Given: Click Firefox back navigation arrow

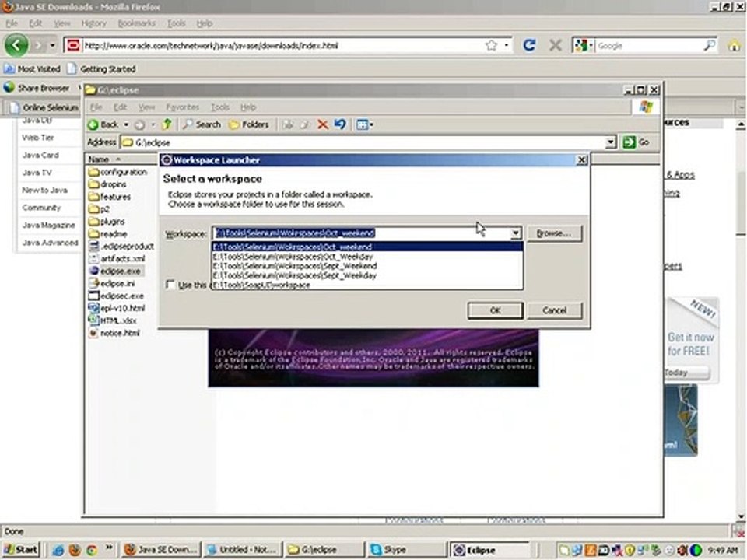Looking at the screenshot, I should click(16, 46).
